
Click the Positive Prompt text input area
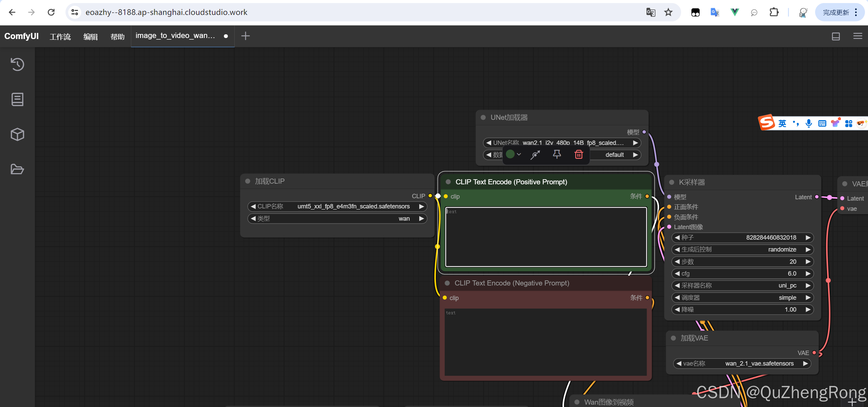(546, 238)
